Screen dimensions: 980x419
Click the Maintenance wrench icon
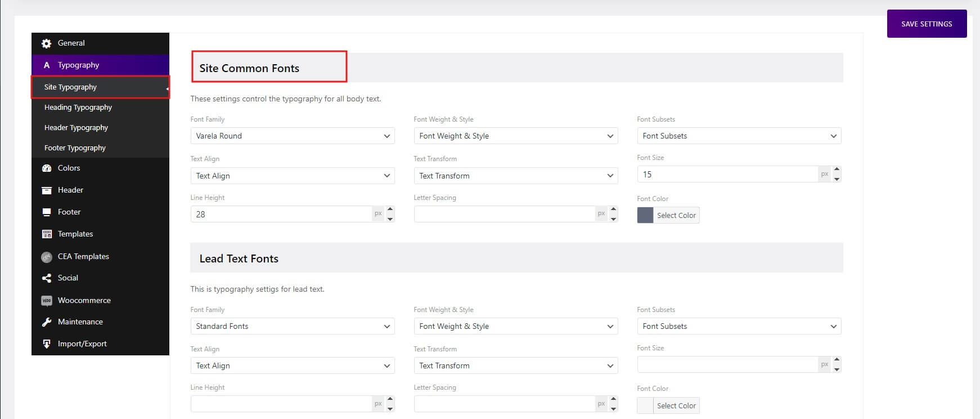point(47,322)
